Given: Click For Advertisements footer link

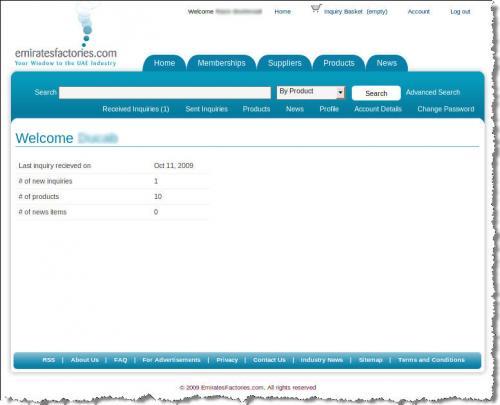Looking at the screenshot, I should pos(171,360).
